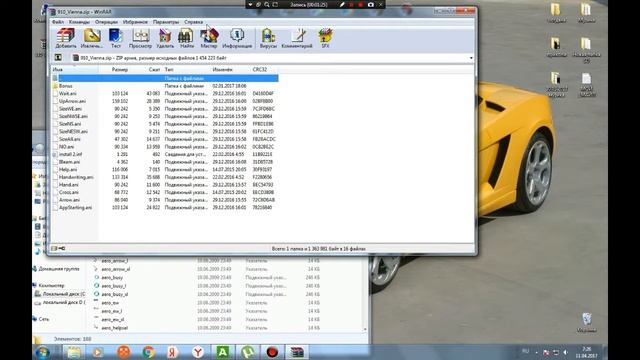Open the Мастер (Wizard) toolbar icon
This screenshot has width=640, height=360.
209,38
